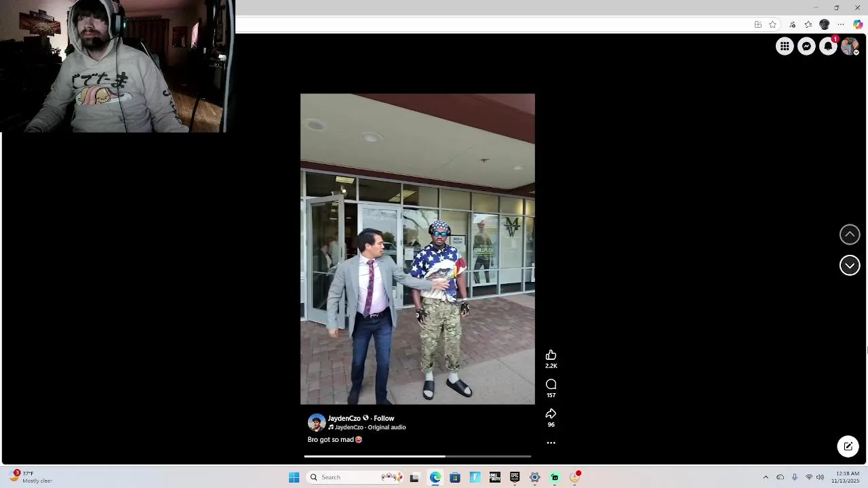Open Fortnite icon on the taskbar

(475, 477)
